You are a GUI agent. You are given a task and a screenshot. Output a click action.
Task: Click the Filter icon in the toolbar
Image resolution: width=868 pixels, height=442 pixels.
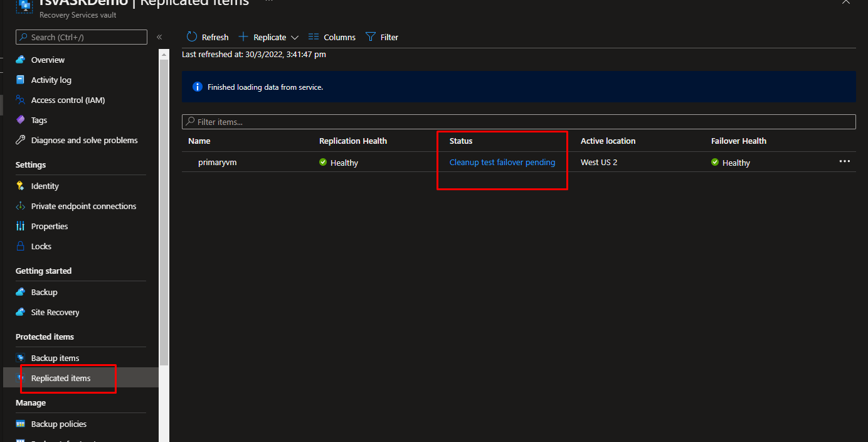pos(371,36)
